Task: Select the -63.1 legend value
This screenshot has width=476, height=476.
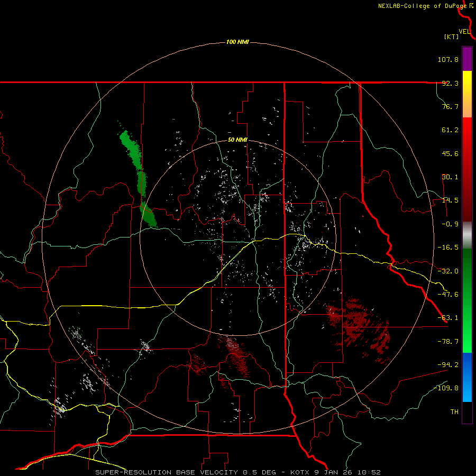Action: tap(448, 318)
